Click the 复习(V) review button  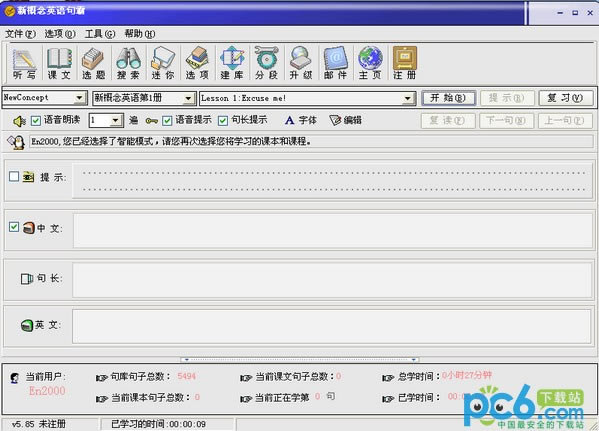pos(565,98)
